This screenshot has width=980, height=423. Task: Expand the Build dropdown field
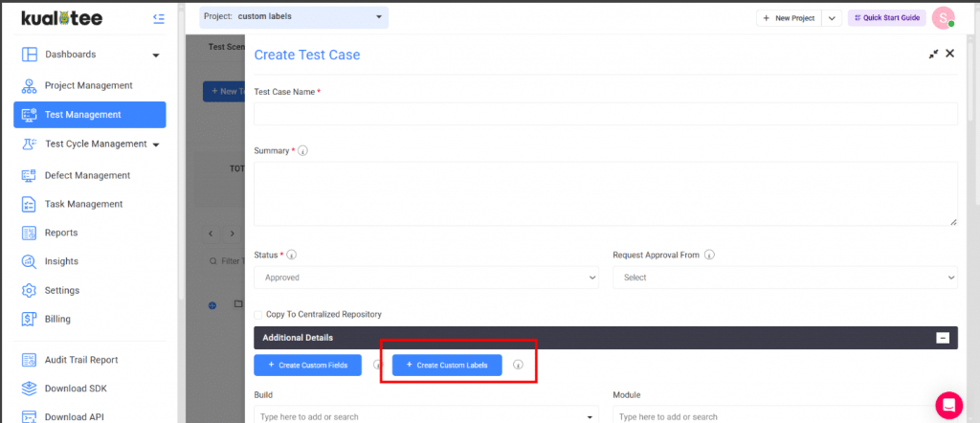[426, 416]
